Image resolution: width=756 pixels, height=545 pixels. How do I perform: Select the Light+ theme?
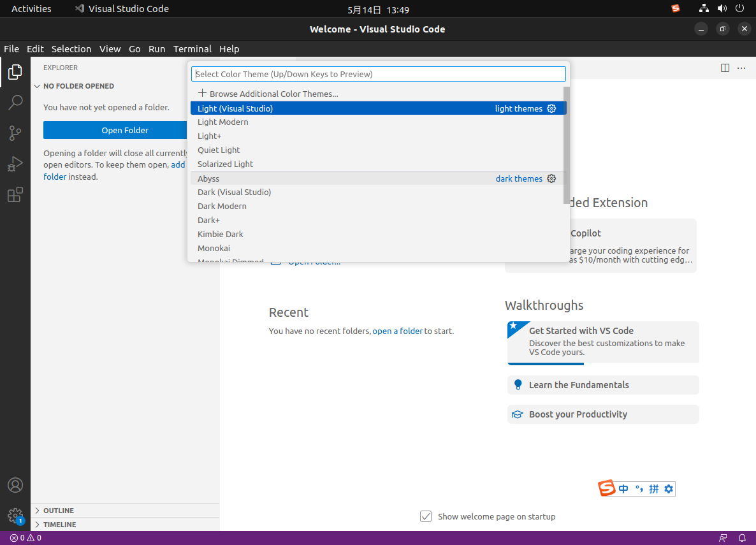point(377,136)
